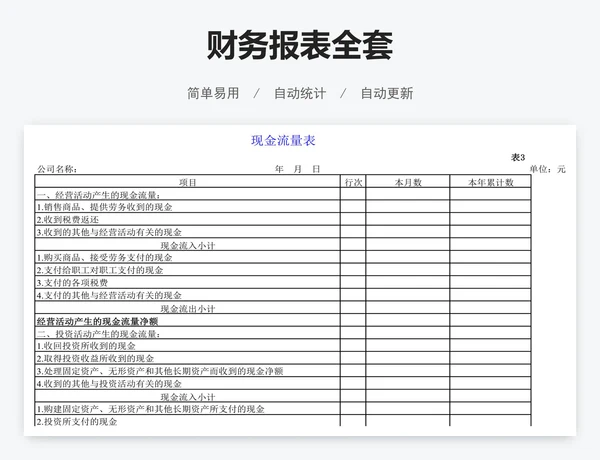Viewport: 600px width, 460px height.
Task: Select row 3.支付的各项税费
Action: pyautogui.click(x=283, y=283)
